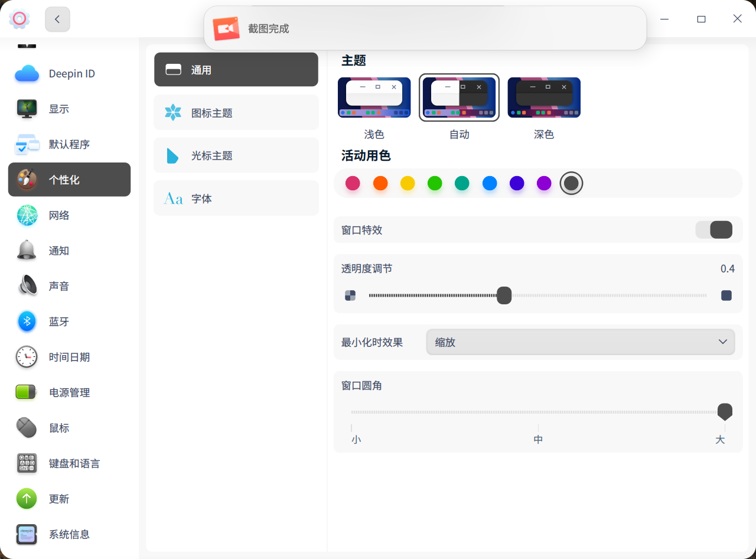Open 电源管理 power management label

[70, 392]
